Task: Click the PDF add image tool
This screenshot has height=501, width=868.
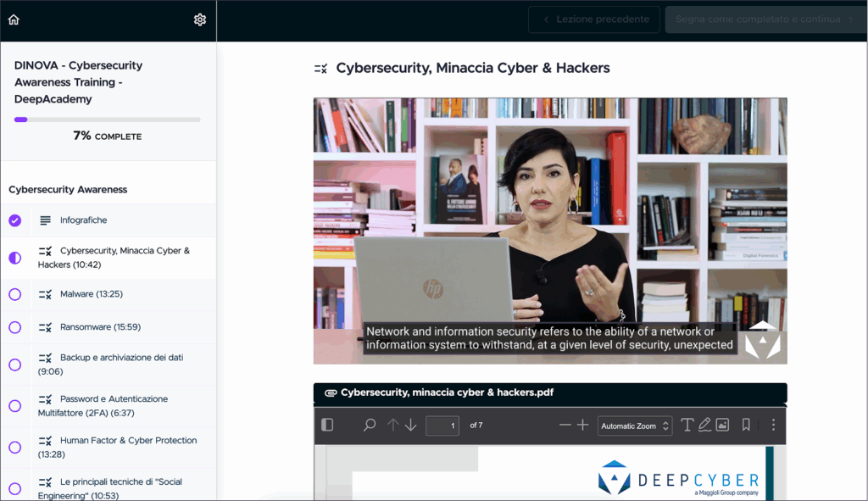Action: point(722,425)
